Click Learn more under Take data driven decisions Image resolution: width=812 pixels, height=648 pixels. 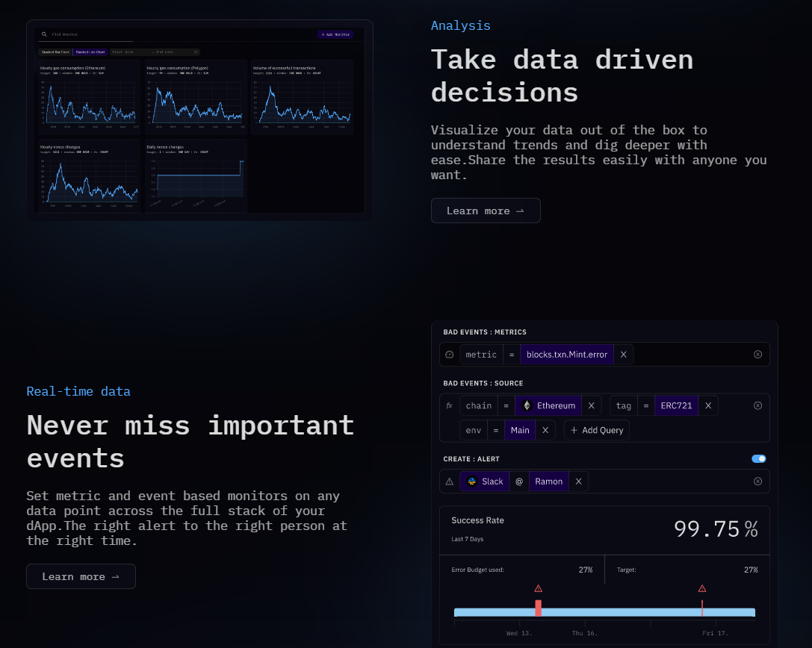click(486, 211)
